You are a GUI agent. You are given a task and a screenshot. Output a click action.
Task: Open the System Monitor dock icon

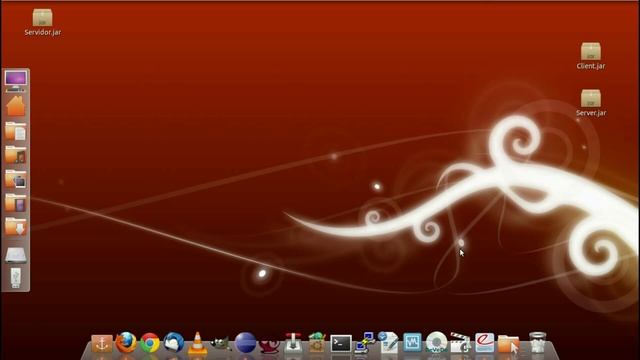point(412,342)
